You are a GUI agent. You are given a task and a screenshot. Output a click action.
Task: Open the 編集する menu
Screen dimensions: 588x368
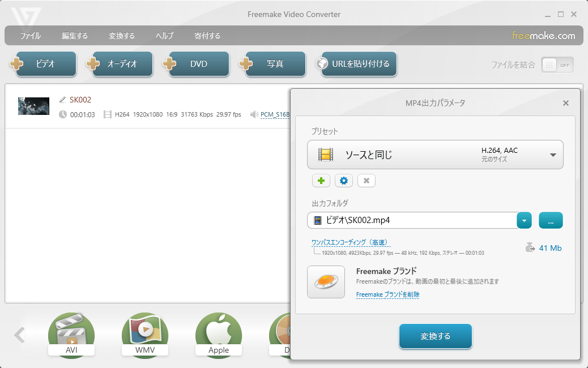[x=75, y=36]
